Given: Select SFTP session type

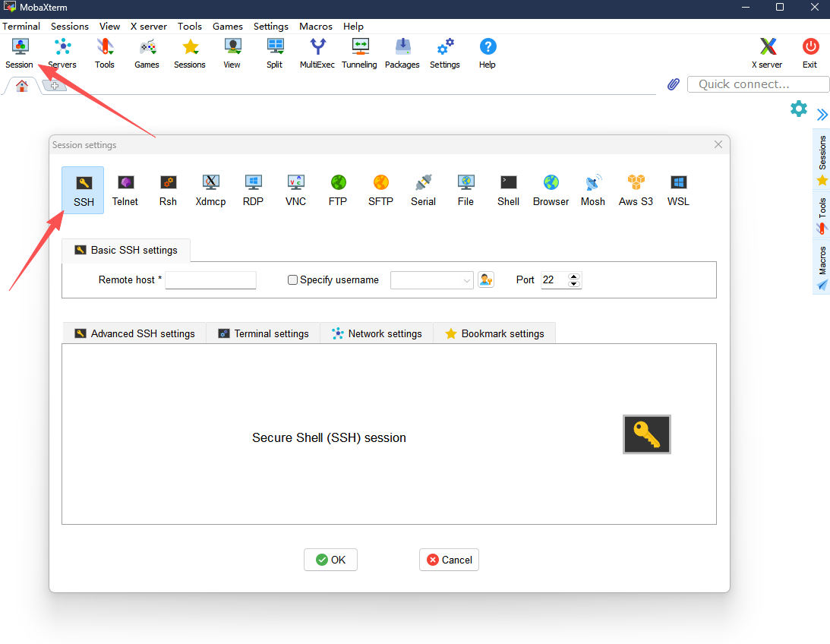Looking at the screenshot, I should (x=380, y=191).
